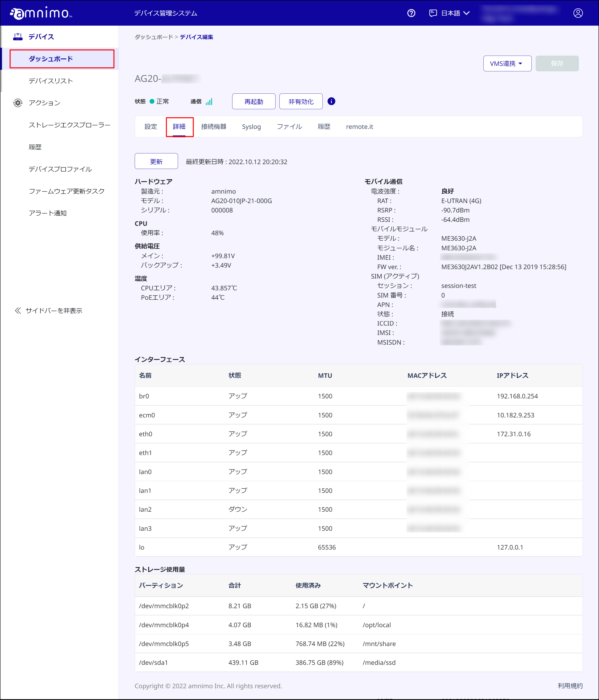Open the 履歴 tab in device tabs
The height and width of the screenshot is (700, 599).
[324, 127]
